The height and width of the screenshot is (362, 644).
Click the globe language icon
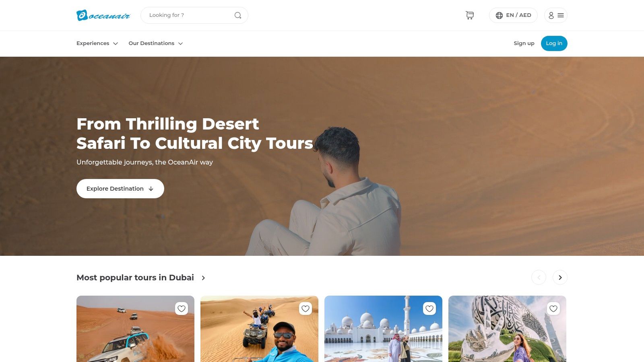click(499, 15)
